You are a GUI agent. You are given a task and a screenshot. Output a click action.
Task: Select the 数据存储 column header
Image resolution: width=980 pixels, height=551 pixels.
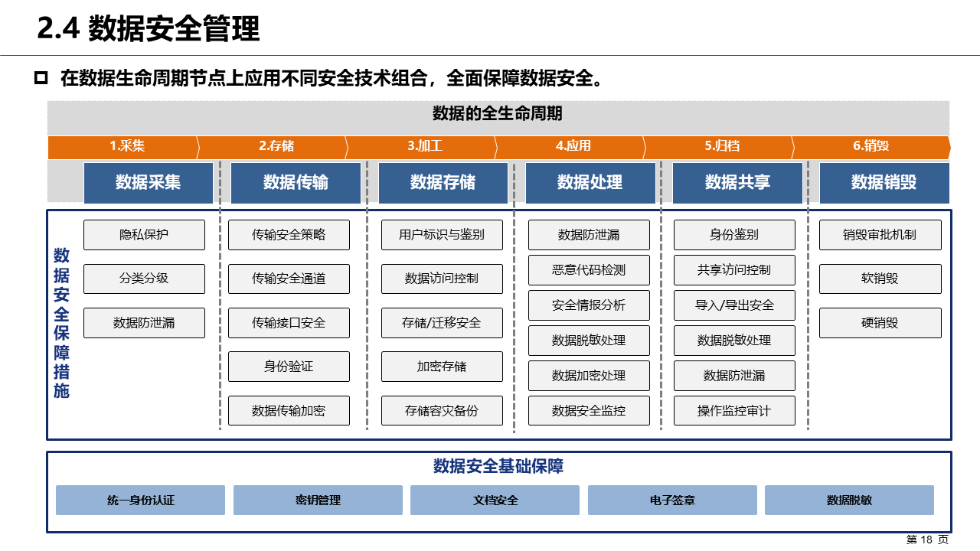click(443, 182)
